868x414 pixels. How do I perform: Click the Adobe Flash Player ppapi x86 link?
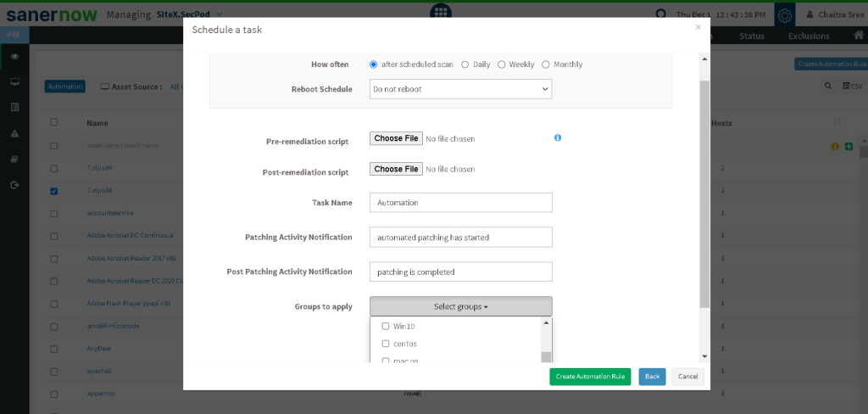tap(129, 303)
